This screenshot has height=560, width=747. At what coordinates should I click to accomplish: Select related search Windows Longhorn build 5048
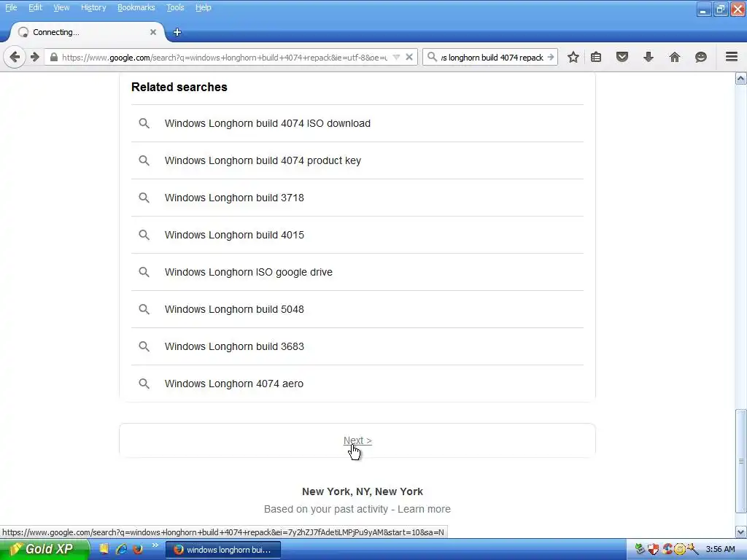pyautogui.click(x=357, y=309)
